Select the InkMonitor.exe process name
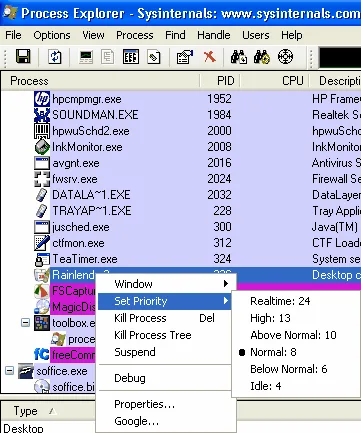The height and width of the screenshot is (433, 361). click(x=87, y=147)
